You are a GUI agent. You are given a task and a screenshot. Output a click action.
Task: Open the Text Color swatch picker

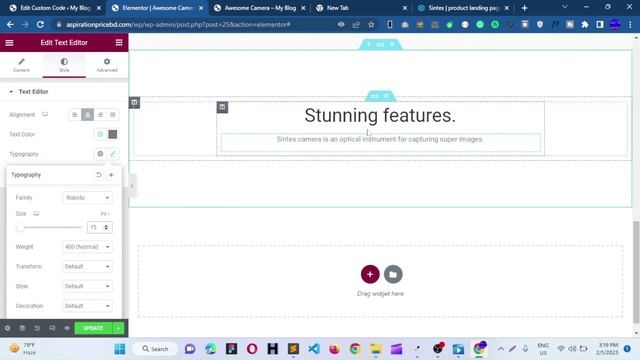[x=113, y=134]
